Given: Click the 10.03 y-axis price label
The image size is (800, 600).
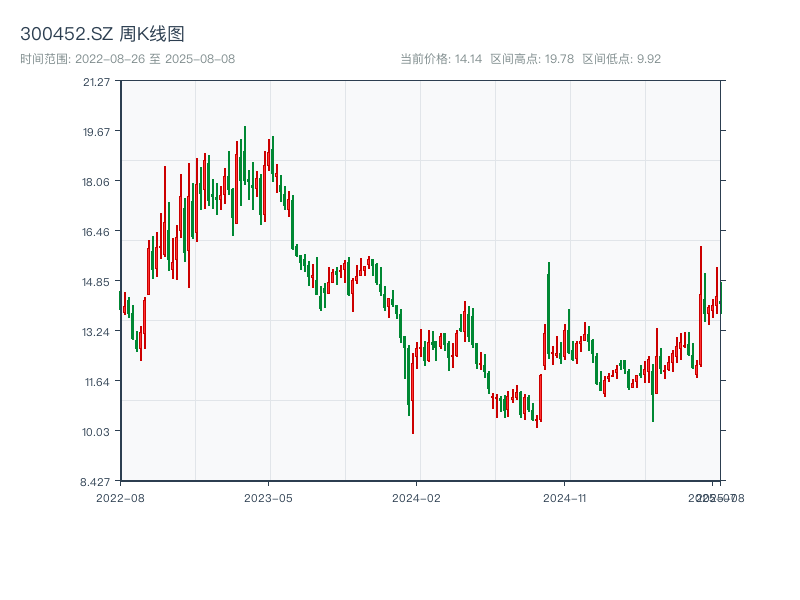Looking at the screenshot, I should tap(97, 431).
